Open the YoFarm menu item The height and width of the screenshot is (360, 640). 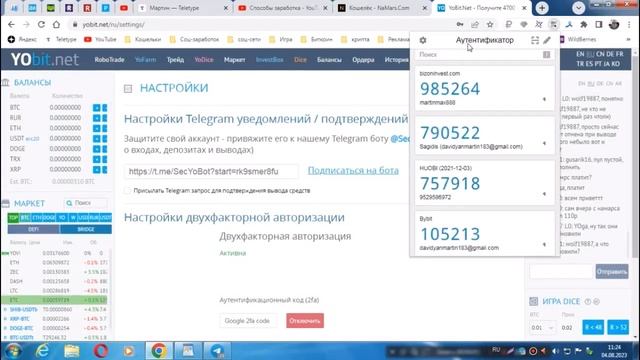[145, 60]
